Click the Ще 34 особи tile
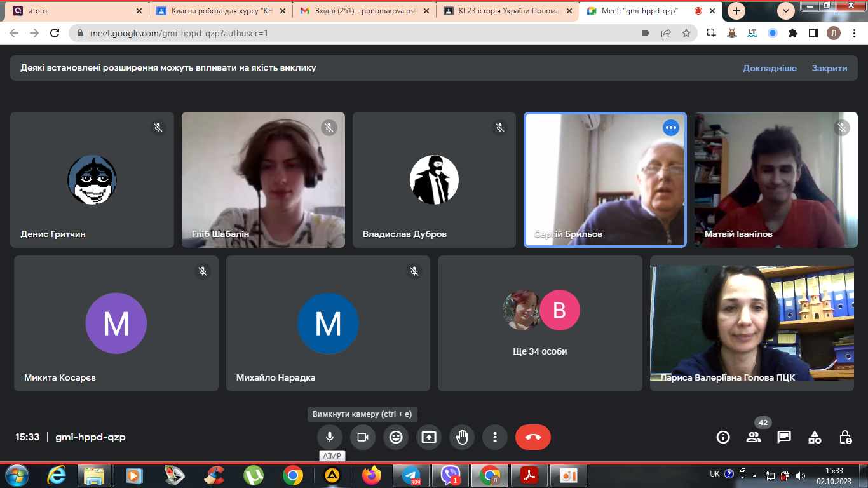Image resolution: width=868 pixels, height=488 pixels. pos(539,323)
